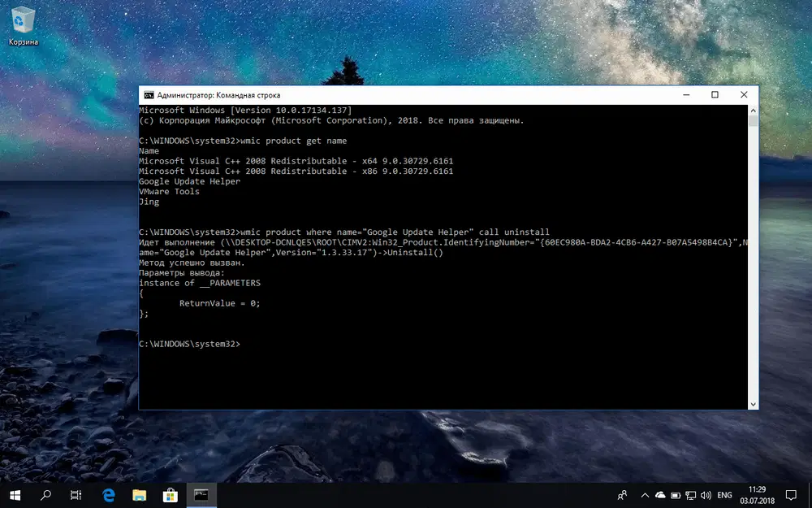Screen dimensions: 812x508
Task: View battery status icon
Action: tap(676, 495)
